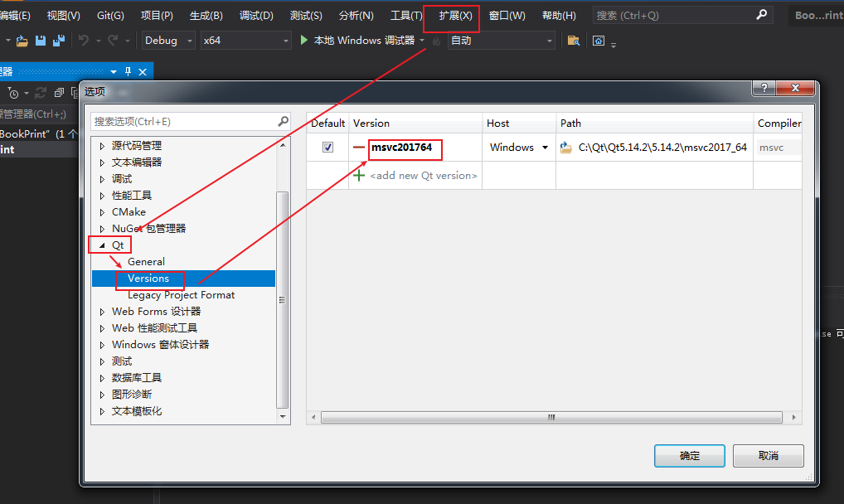Click the green plus add Qt version icon
844x504 pixels.
pyautogui.click(x=359, y=175)
